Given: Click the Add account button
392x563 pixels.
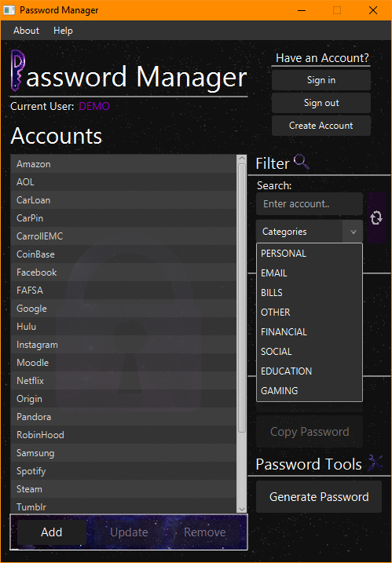Looking at the screenshot, I should pos(52,532).
